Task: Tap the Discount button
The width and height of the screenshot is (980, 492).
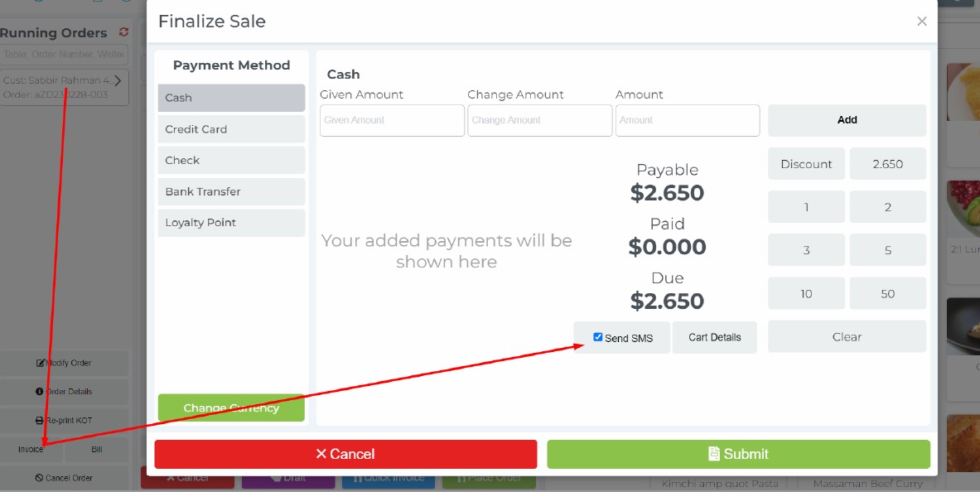Action: (x=806, y=164)
